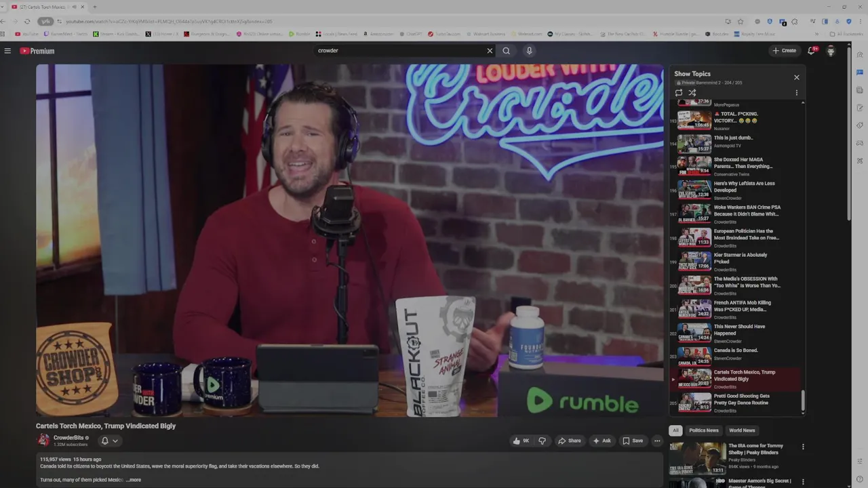This screenshot has width=868, height=488.
Task: Open the ChatGPT bookmark
Action: 411,34
